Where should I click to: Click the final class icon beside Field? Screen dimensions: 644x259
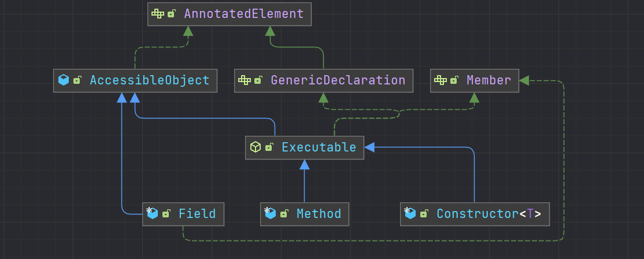coord(152,214)
